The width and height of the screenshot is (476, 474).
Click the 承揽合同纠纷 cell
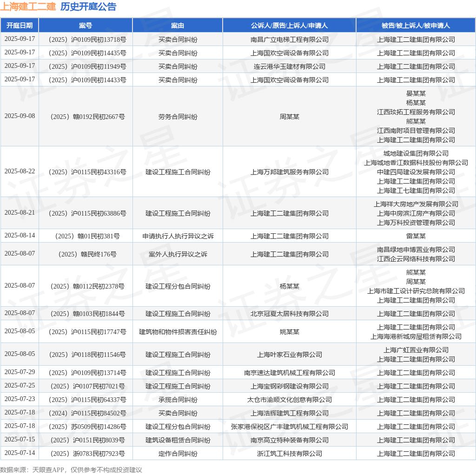coord(178,400)
